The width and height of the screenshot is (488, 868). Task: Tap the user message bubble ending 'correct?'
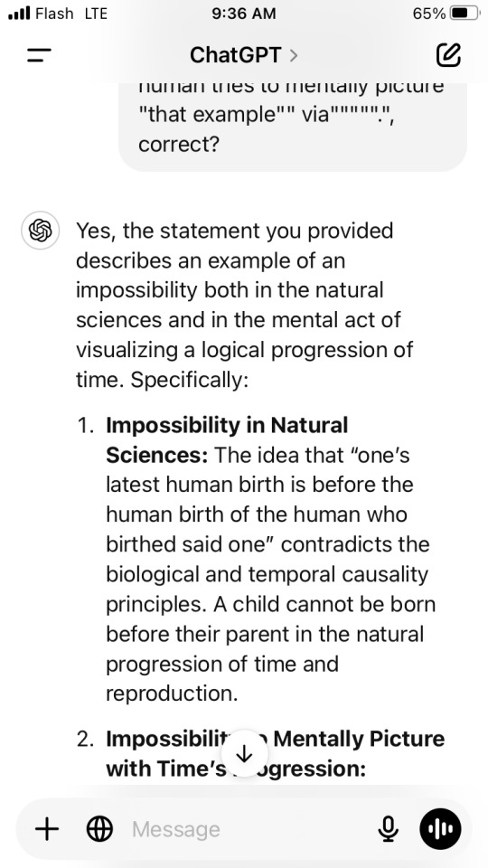pos(293,127)
